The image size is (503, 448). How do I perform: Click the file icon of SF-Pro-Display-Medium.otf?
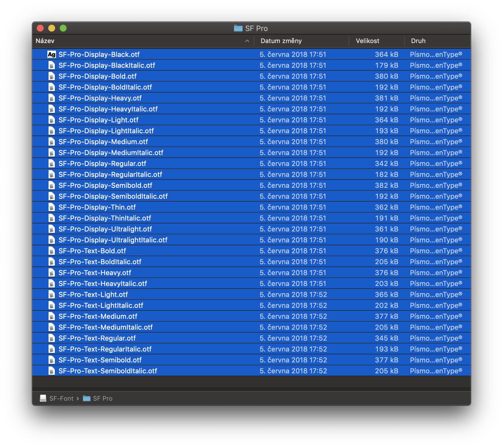click(x=52, y=142)
